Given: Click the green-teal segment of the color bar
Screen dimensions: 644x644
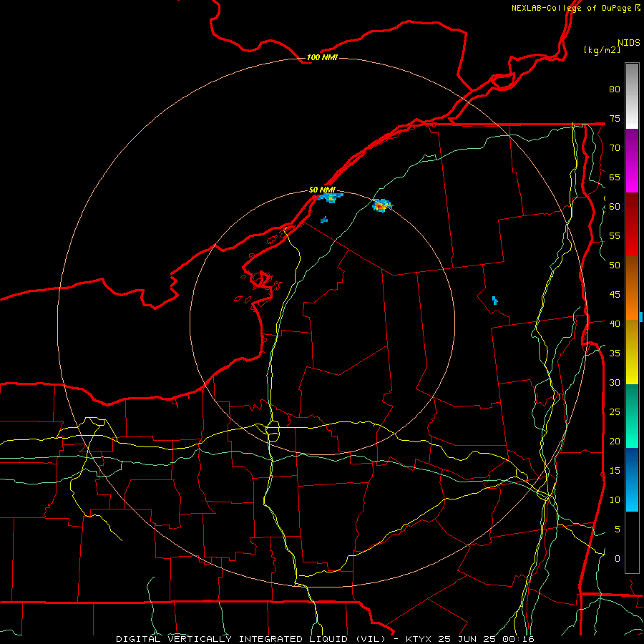Looking at the screenshot, I should click(632, 416).
